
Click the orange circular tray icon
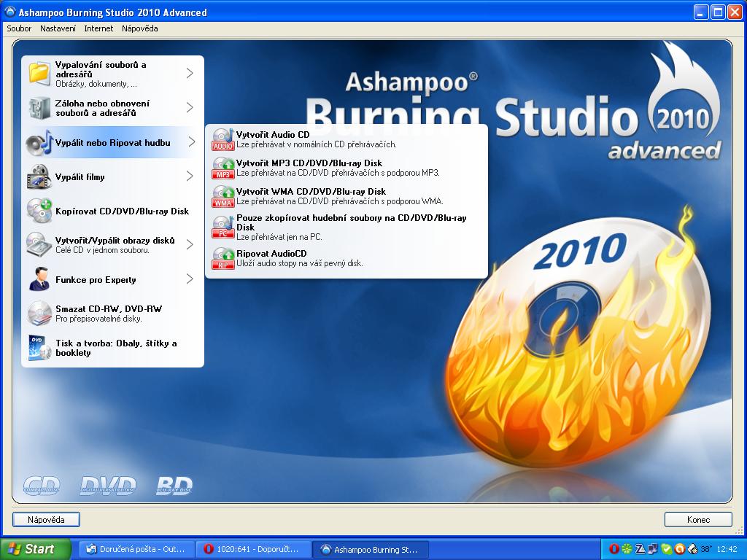pyautogui.click(x=679, y=549)
